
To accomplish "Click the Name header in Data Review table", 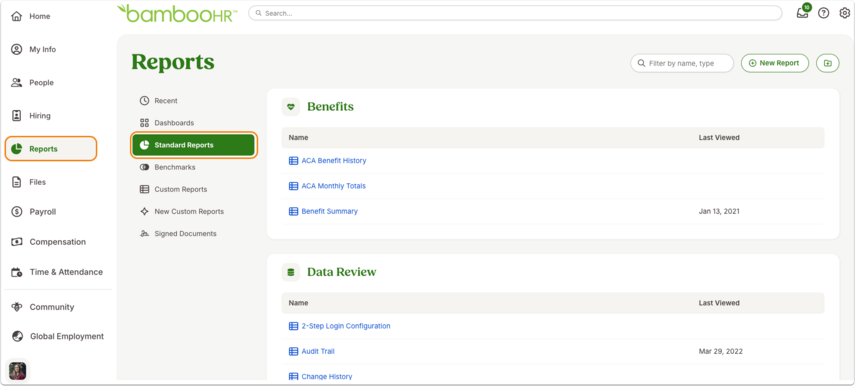I will point(298,303).
